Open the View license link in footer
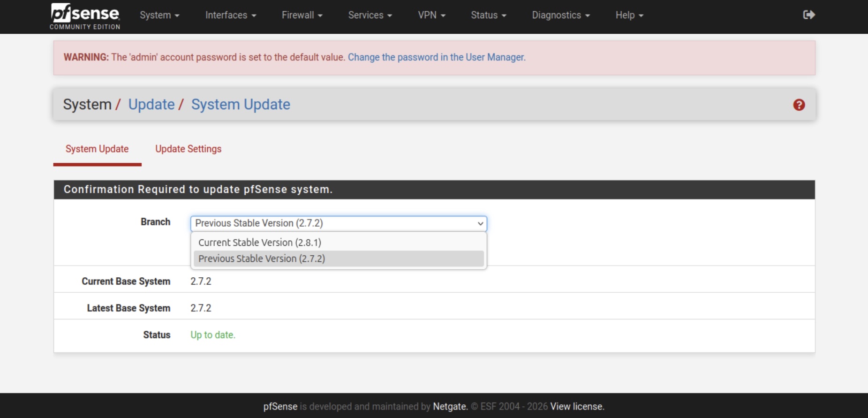Viewport: 868px width, 418px height. 577,406
